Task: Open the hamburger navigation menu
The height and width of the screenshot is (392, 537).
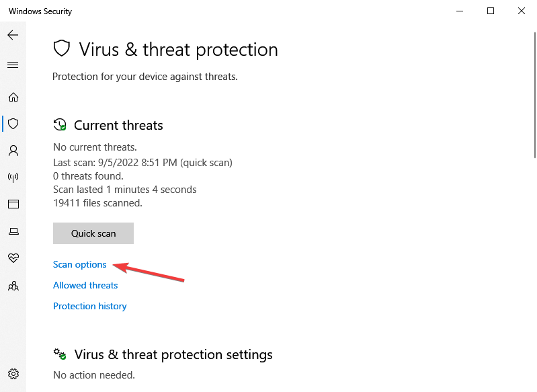Action: click(x=13, y=65)
